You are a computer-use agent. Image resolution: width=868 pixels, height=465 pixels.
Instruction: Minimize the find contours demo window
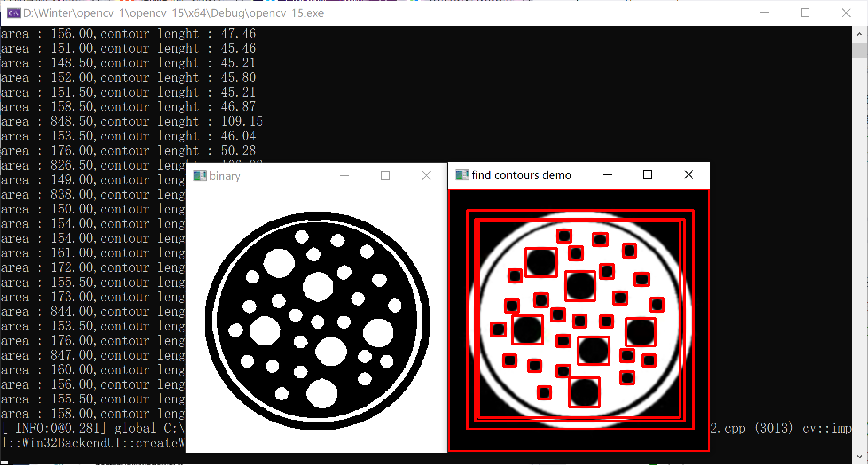pos(607,175)
